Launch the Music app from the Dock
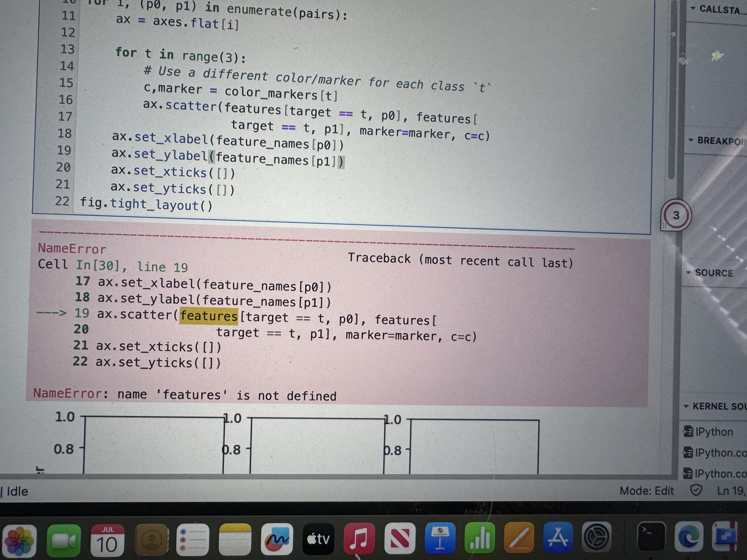This screenshot has width=747, height=560. click(x=359, y=538)
